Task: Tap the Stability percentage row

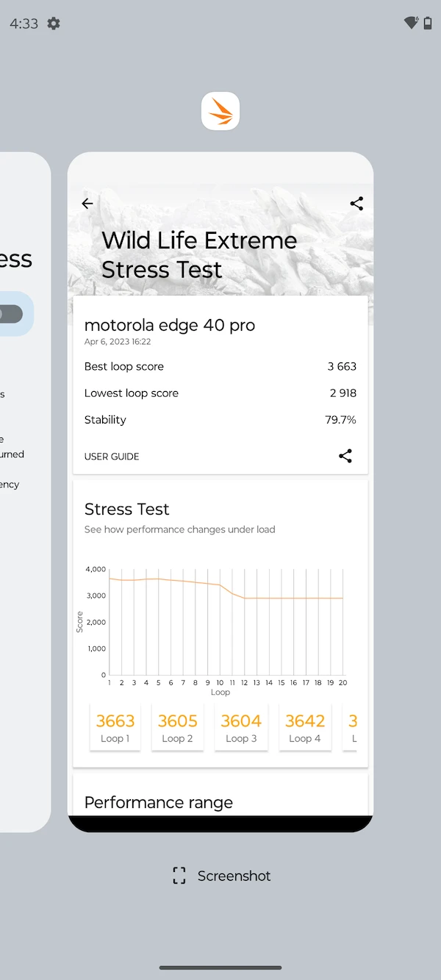Action: pyautogui.click(x=220, y=420)
